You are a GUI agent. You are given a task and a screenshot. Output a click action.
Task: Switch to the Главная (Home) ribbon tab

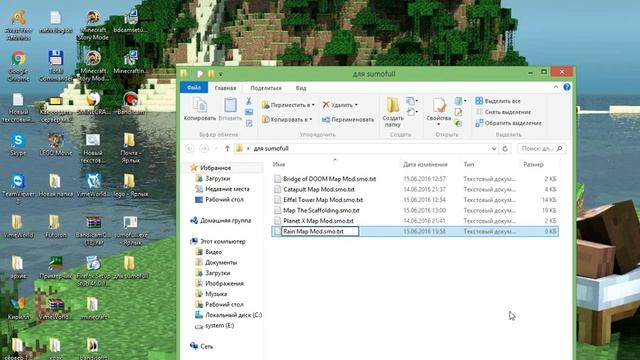(x=225, y=88)
